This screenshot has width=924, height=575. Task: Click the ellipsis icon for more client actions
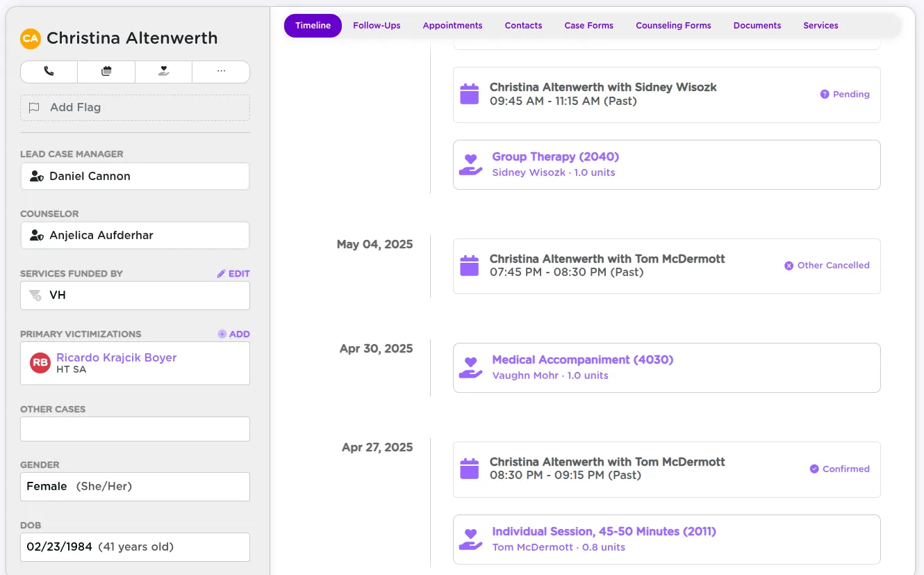221,72
